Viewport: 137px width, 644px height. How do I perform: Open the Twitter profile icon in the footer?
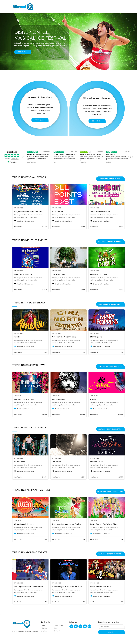[x=76, y=626]
